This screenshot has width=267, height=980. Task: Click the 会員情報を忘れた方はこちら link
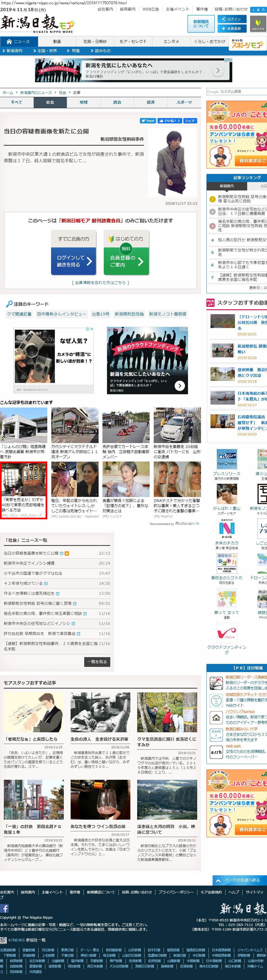[x=100, y=283]
